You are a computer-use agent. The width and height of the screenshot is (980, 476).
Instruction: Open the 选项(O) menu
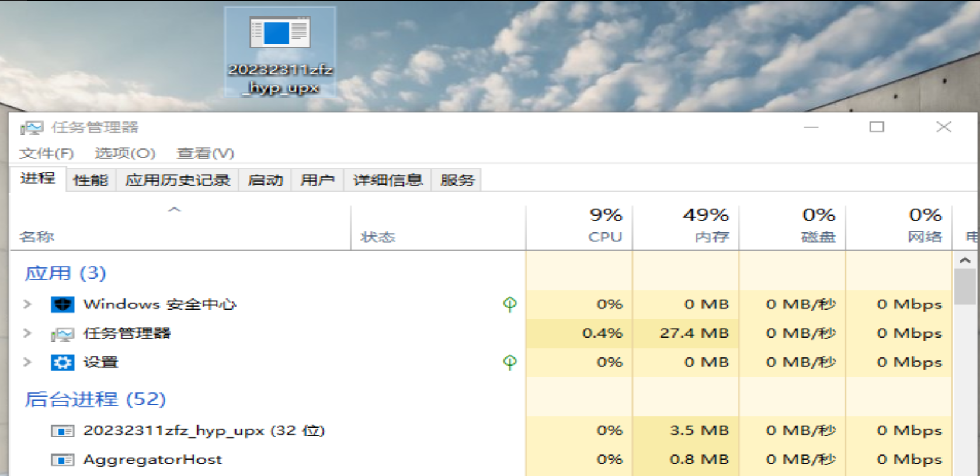pyautogui.click(x=125, y=153)
